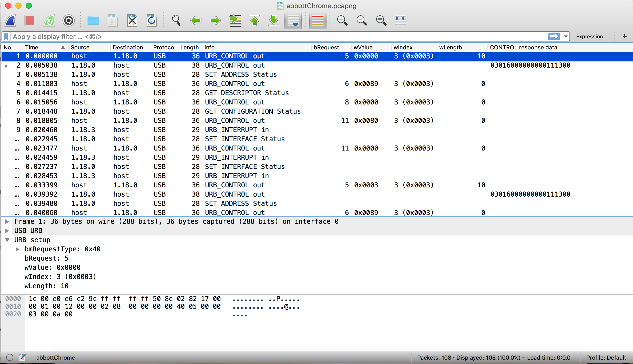Select packet 9 URB_INTERRUPT in row

point(317,130)
